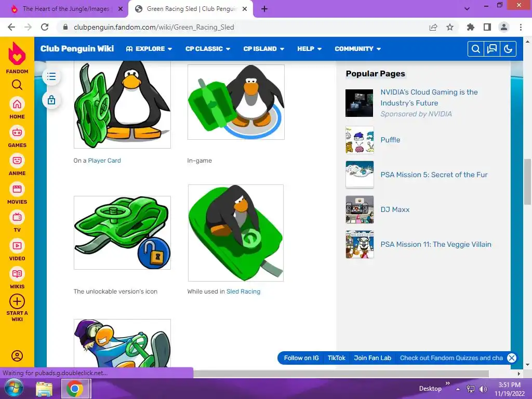The image size is (532, 399).
Task: Click the Fandom flame logo
Action: coord(17,54)
